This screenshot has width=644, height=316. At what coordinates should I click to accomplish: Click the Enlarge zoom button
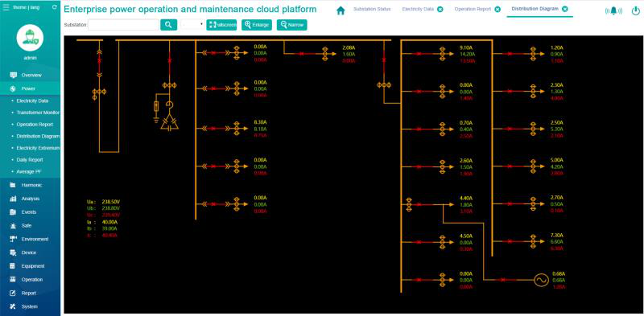(x=257, y=25)
